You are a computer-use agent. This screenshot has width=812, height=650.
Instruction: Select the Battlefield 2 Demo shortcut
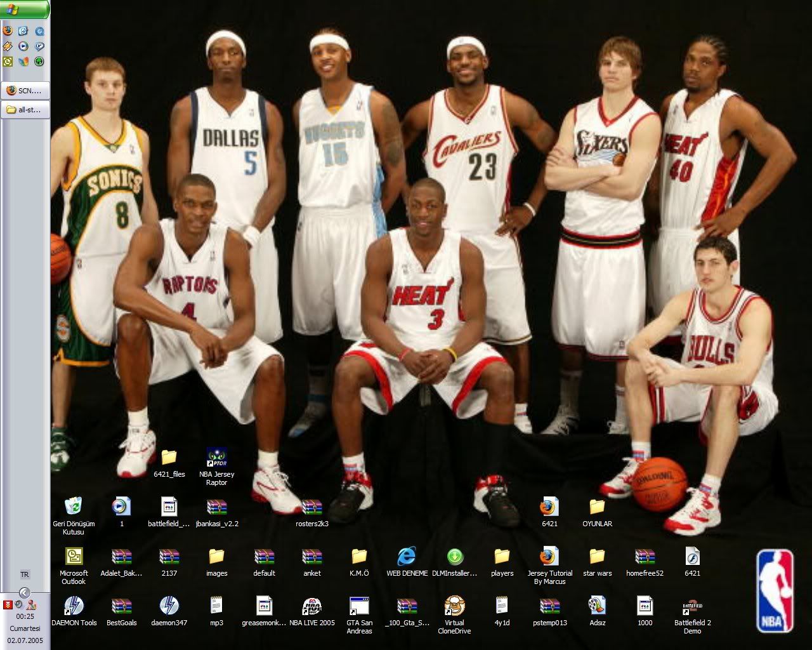[x=692, y=615]
